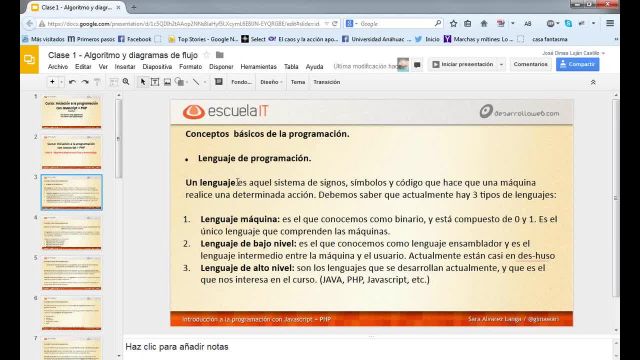Click the blue Compartir button
The image size is (640, 360).
tap(577, 64)
